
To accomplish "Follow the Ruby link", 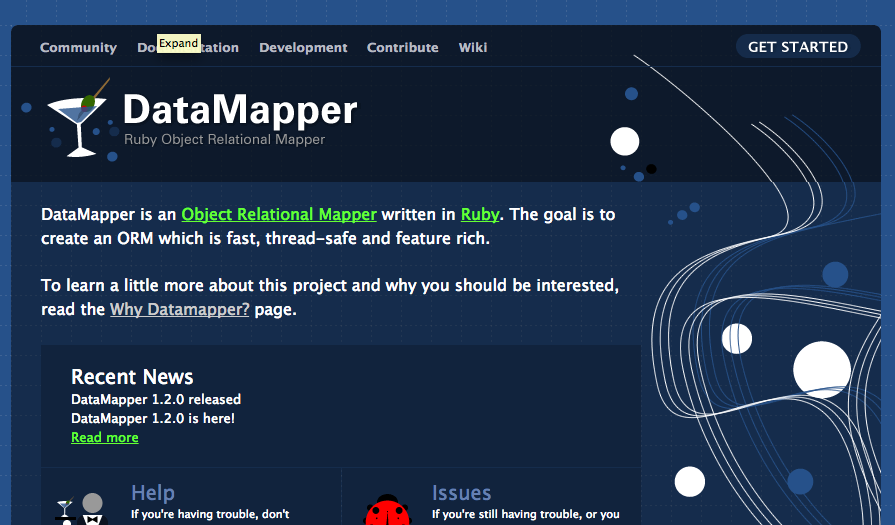I will coord(480,215).
